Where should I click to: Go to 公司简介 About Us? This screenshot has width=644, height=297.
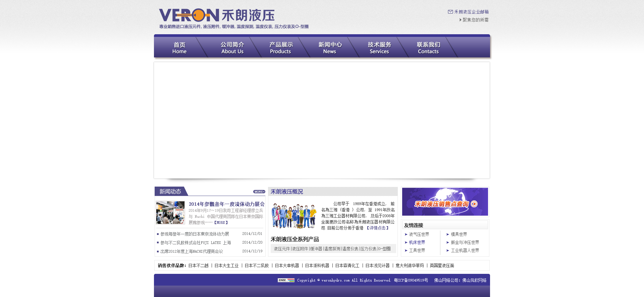tap(232, 48)
